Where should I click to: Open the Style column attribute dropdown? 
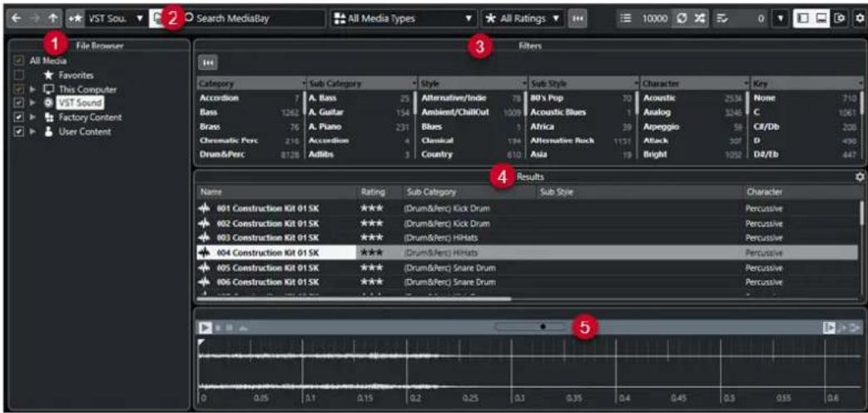pos(525,83)
